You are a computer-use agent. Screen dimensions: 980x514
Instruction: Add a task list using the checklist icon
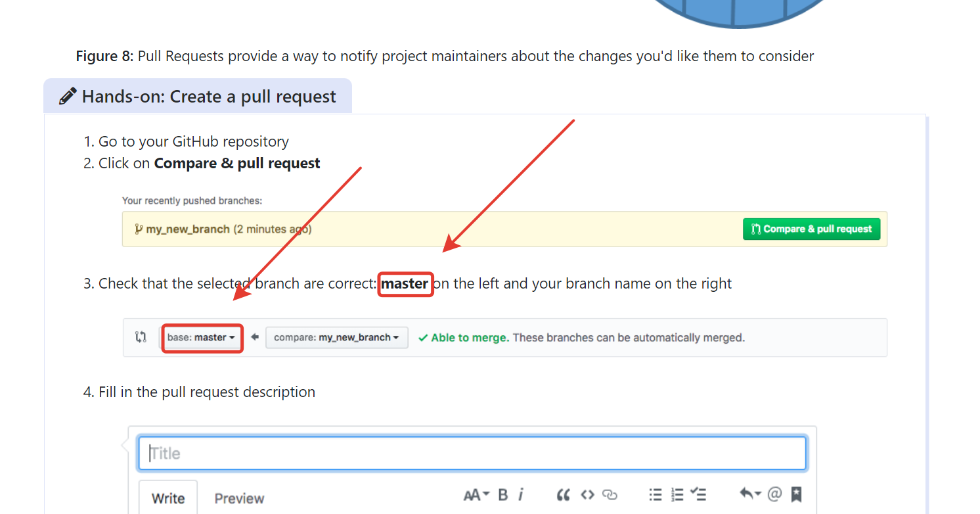pos(698,494)
